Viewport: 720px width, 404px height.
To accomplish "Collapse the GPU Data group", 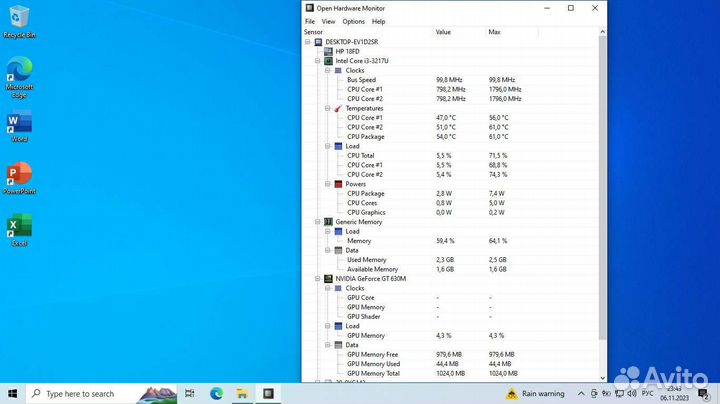I will pos(328,345).
